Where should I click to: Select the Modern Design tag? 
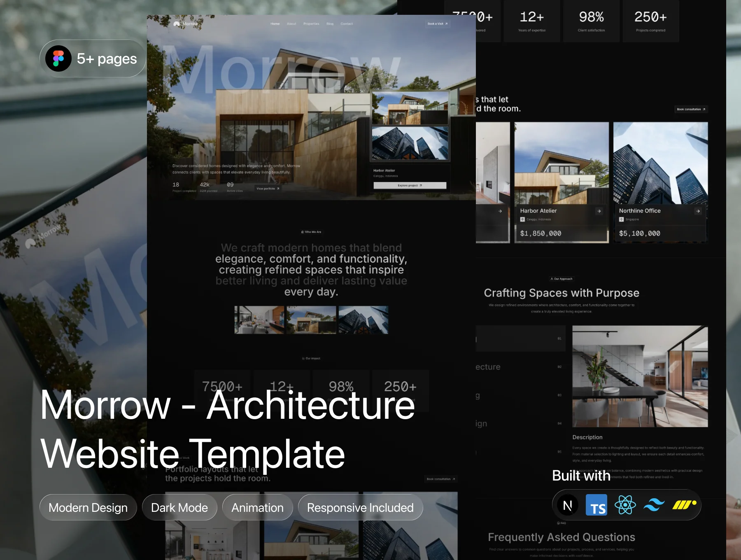(x=88, y=508)
